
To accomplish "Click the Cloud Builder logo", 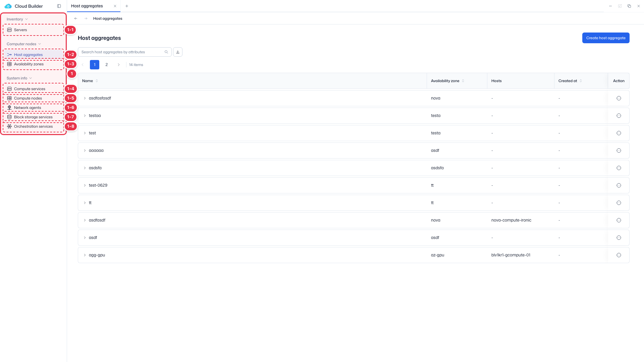I will pos(8,6).
